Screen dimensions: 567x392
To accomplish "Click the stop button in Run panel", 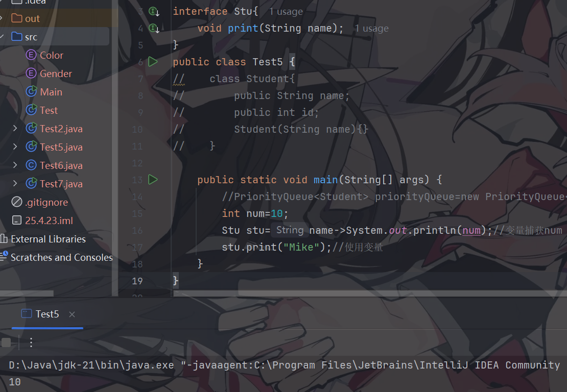I will 6,342.
